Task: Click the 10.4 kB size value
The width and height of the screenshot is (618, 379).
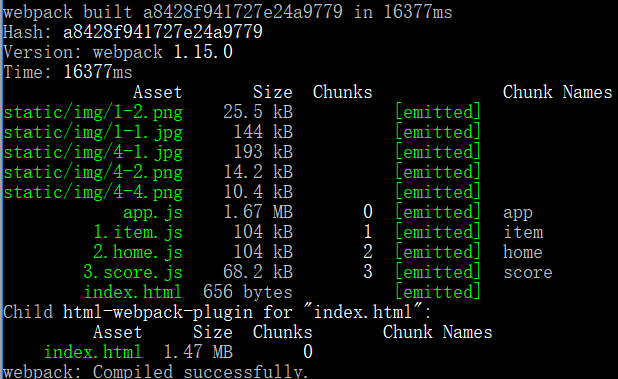Action: click(x=258, y=192)
